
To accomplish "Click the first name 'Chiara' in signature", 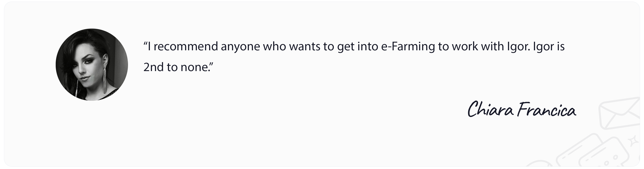I will tap(490, 110).
